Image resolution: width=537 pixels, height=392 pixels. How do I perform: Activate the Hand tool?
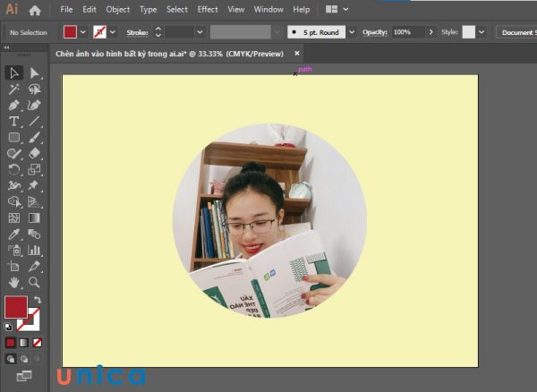(14, 282)
